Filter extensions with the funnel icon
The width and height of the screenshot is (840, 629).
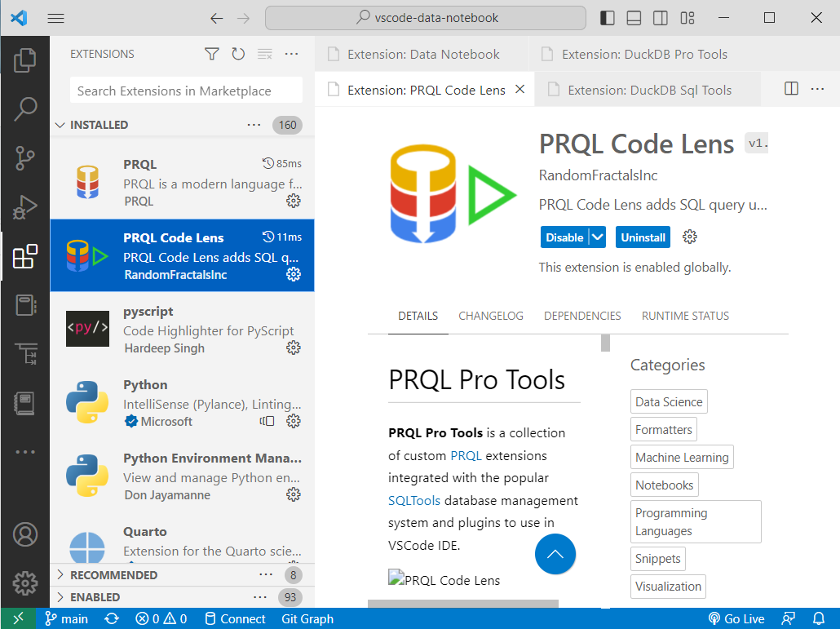(211, 54)
